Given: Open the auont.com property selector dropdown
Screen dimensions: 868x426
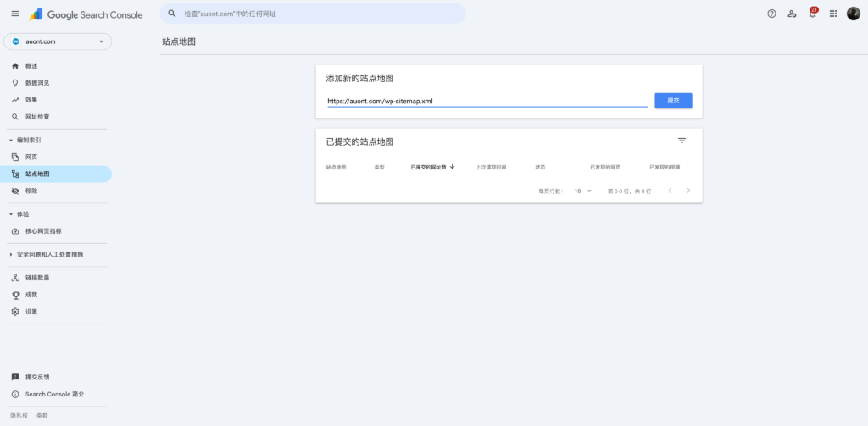Looking at the screenshot, I should click(58, 41).
